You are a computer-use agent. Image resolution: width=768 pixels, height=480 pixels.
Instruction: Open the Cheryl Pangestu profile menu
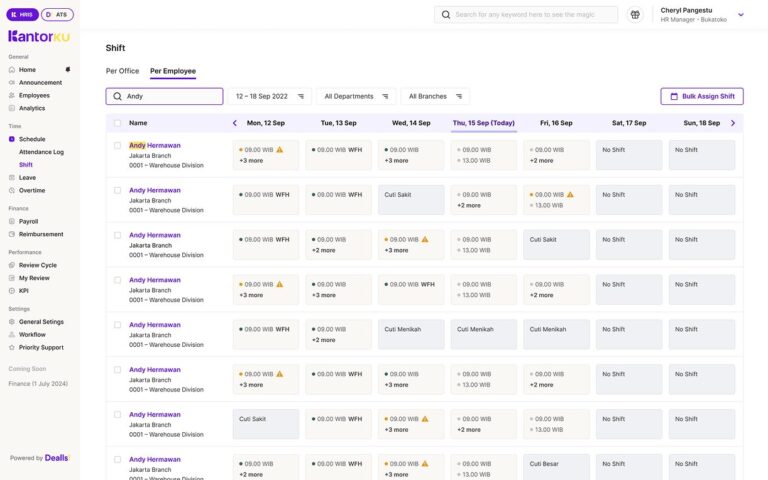click(740, 15)
